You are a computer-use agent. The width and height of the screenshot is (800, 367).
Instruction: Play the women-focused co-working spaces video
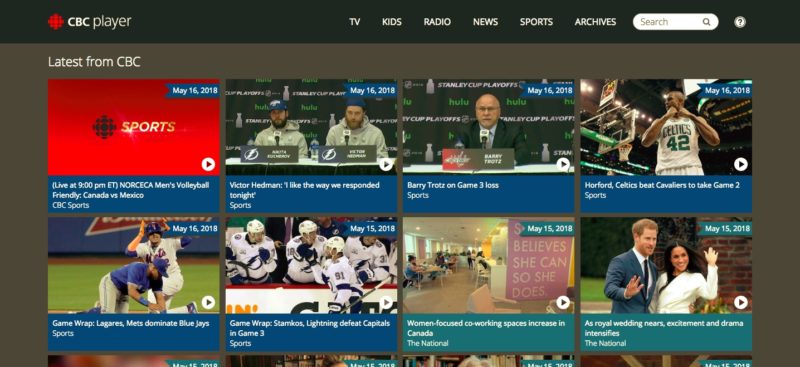[x=563, y=303]
